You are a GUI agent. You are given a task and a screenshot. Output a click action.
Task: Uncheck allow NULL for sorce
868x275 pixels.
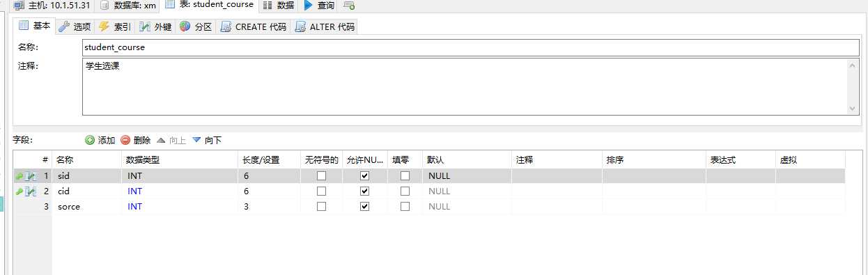click(x=364, y=207)
